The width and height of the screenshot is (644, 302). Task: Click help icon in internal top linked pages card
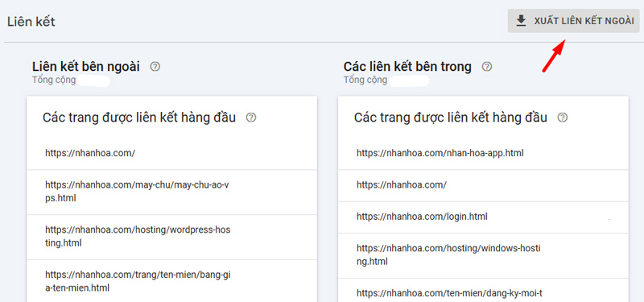(563, 118)
